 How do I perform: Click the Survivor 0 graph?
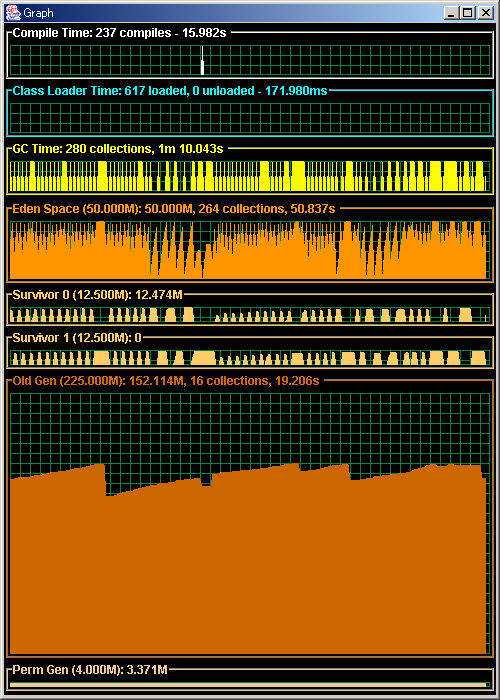click(x=250, y=315)
